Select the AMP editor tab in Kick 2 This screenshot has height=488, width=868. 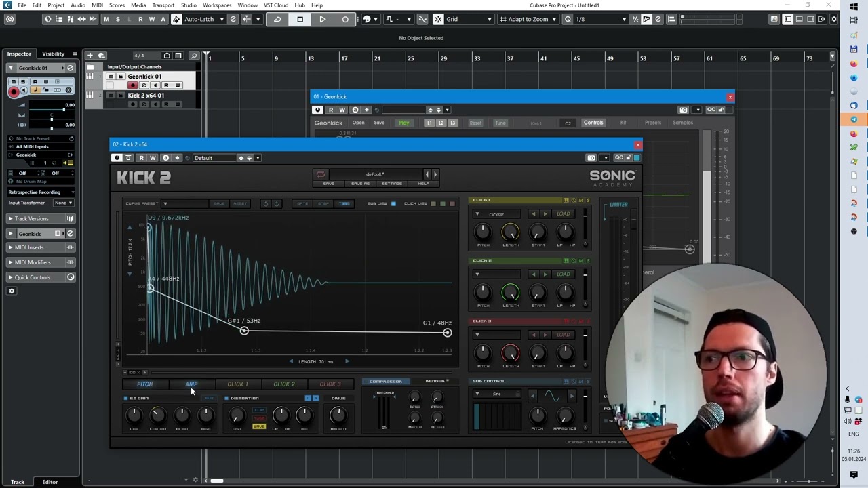191,384
